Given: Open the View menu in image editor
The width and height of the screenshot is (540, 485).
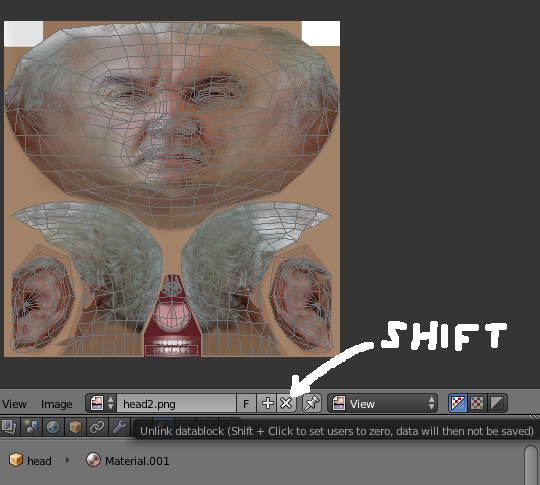Looking at the screenshot, I should point(14,404).
